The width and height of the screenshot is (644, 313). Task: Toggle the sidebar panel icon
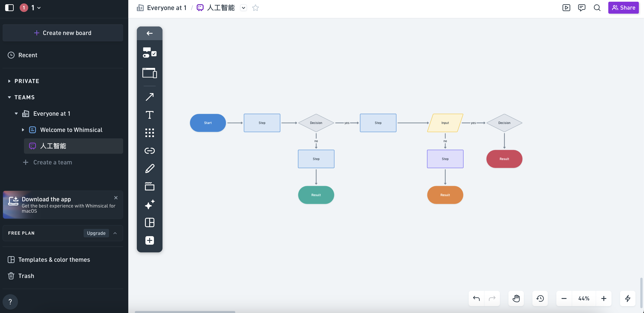9,7
